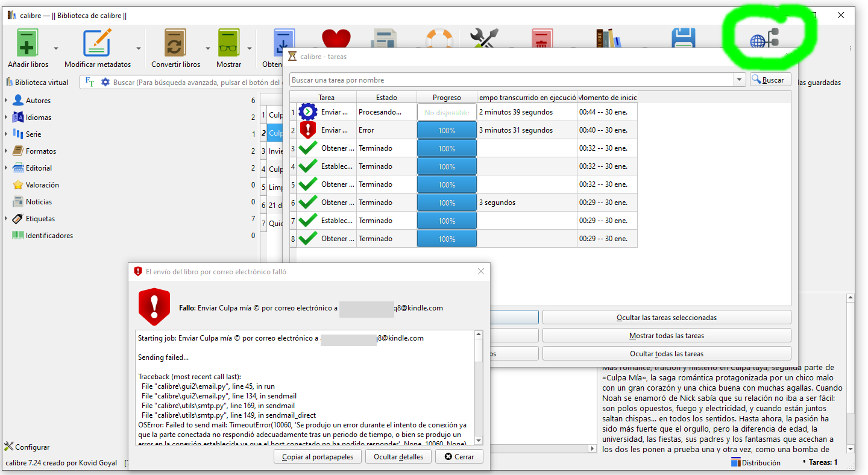The width and height of the screenshot is (868, 475).
Task: Click the blue floppy disk save icon
Action: [x=684, y=38]
